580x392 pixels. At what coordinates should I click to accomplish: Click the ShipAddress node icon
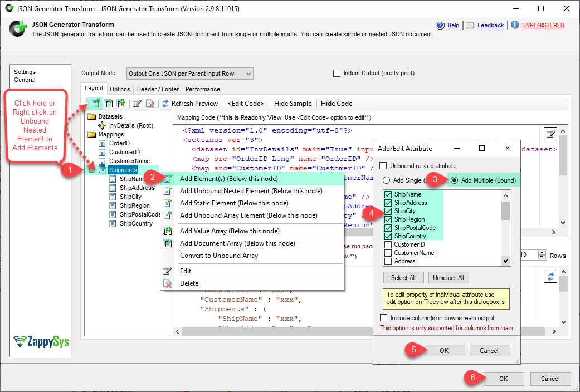click(x=113, y=188)
